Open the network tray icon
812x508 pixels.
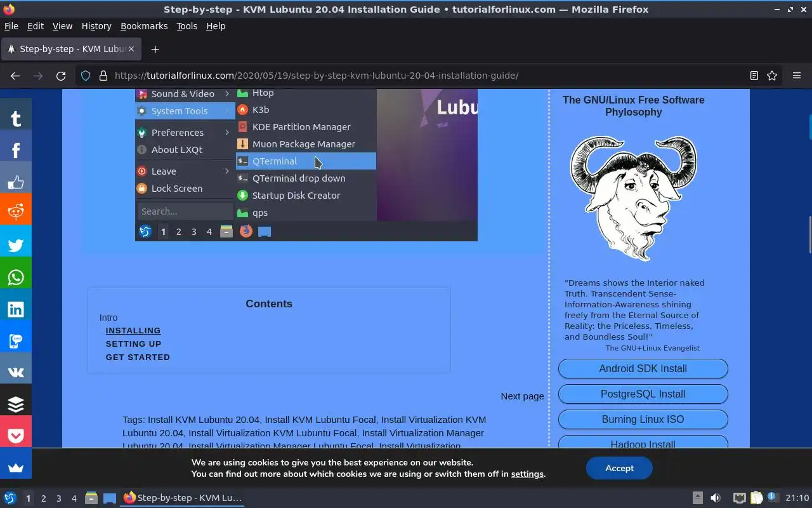[740, 498]
